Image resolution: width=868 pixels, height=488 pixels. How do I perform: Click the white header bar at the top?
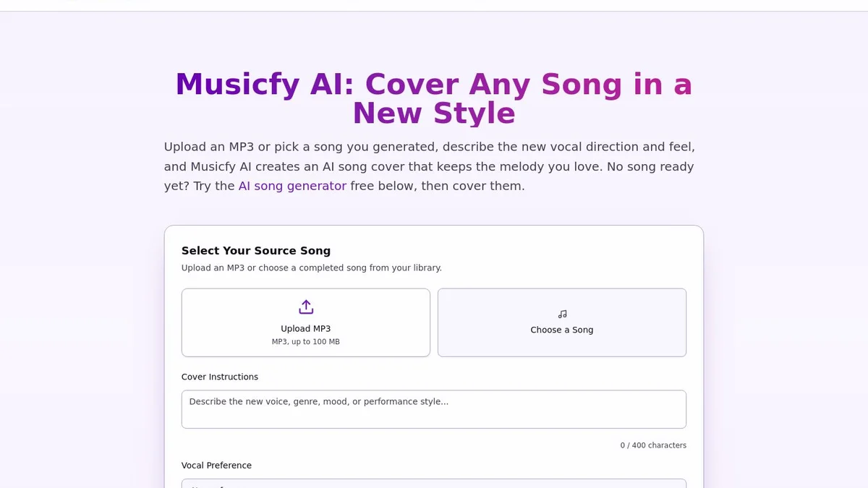(434, 5)
